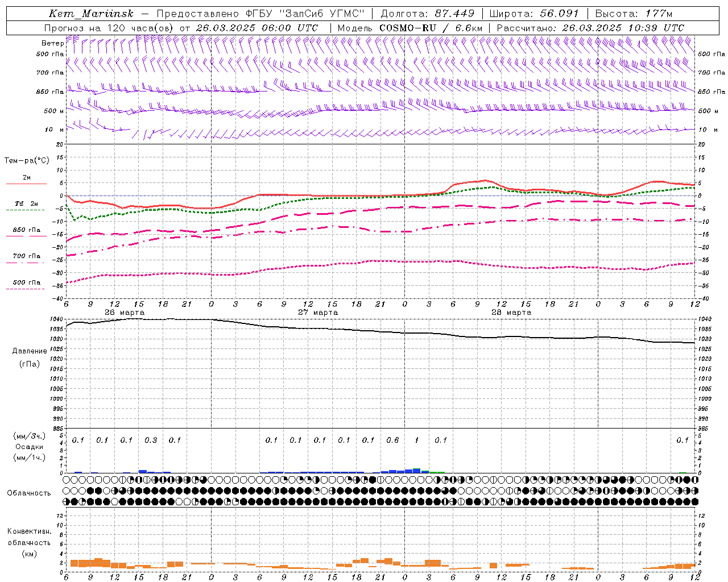Click the Ветер panel label
The width and height of the screenshot is (728, 582).
point(52,43)
